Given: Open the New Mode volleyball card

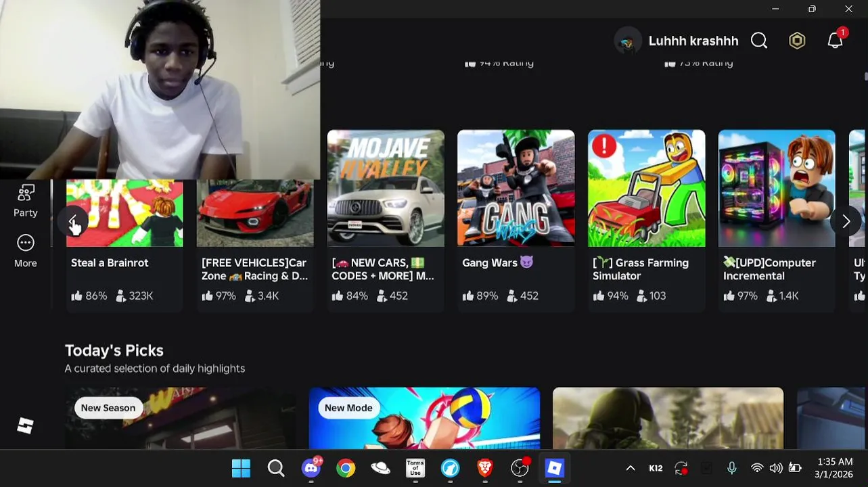Looking at the screenshot, I should (424, 418).
